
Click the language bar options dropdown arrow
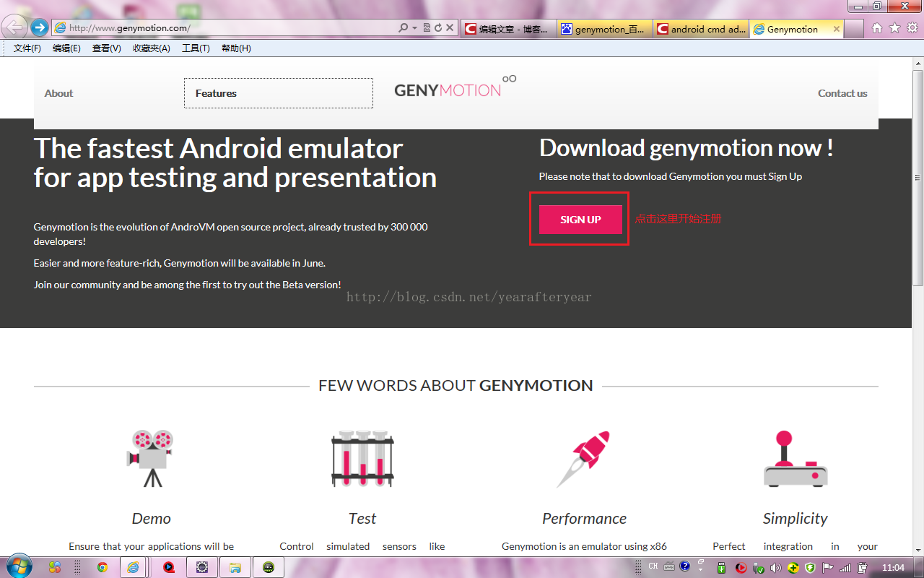tap(701, 571)
